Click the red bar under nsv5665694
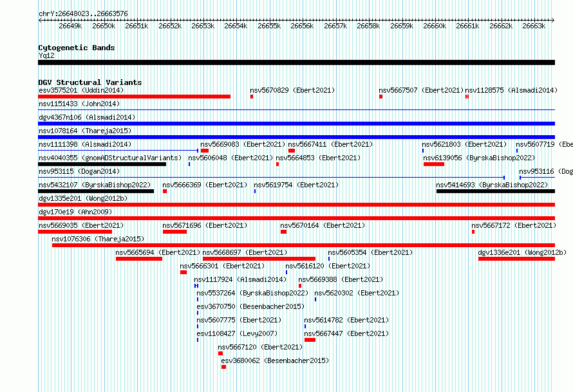 tap(139, 259)
